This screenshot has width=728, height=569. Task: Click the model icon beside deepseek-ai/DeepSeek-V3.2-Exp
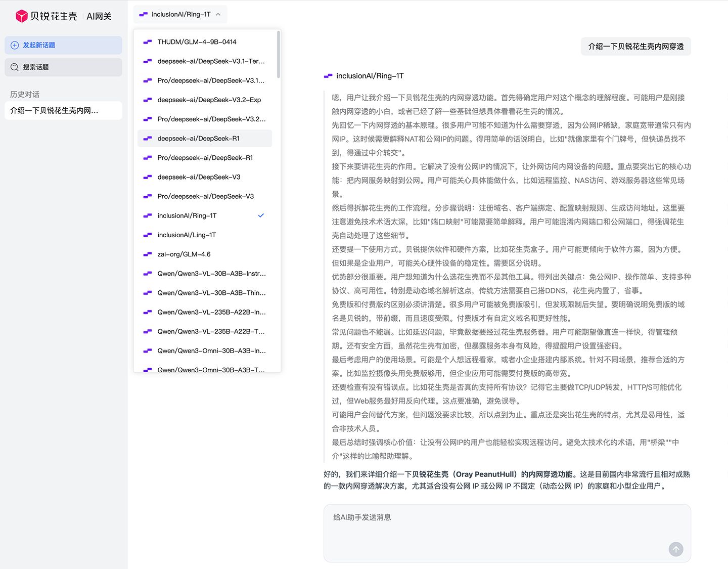(x=148, y=100)
